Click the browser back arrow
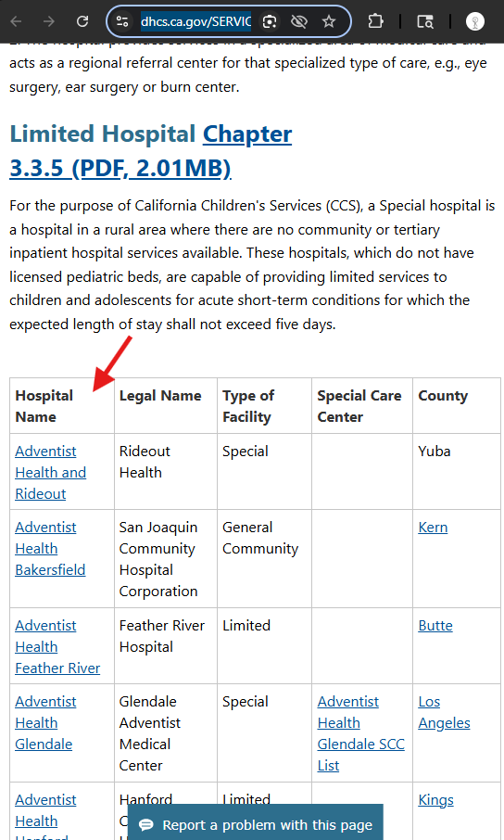 (17, 21)
